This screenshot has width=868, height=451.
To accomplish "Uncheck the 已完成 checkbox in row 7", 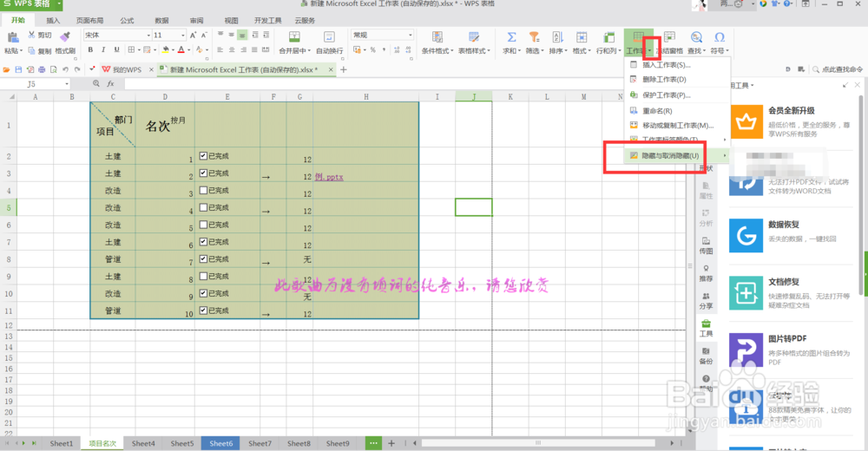I will [x=203, y=242].
